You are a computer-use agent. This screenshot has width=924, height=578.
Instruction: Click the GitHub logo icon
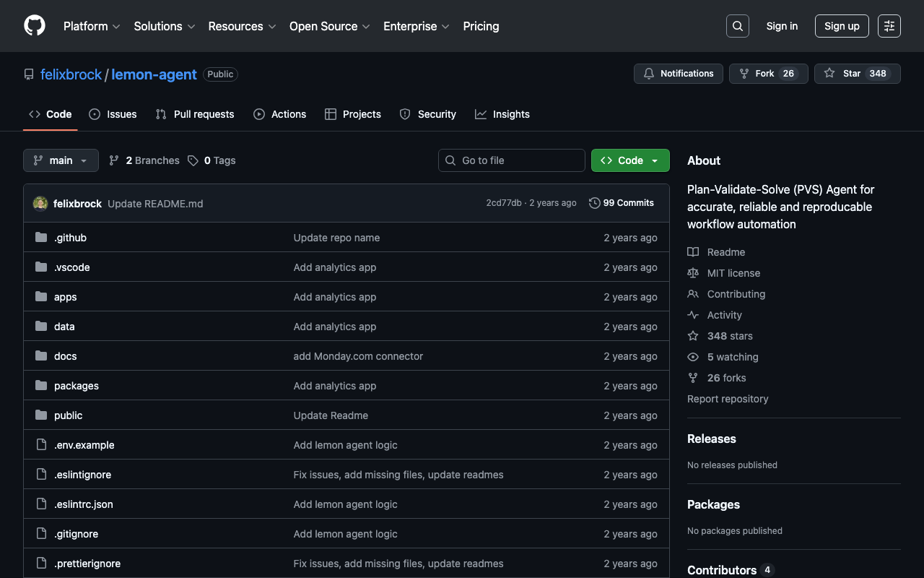35,26
